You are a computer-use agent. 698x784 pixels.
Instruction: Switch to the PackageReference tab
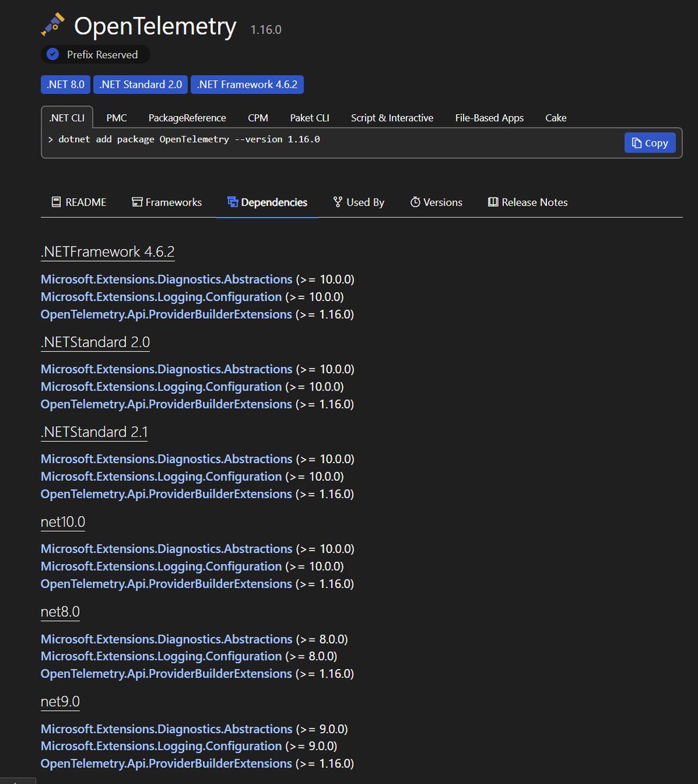tap(187, 118)
